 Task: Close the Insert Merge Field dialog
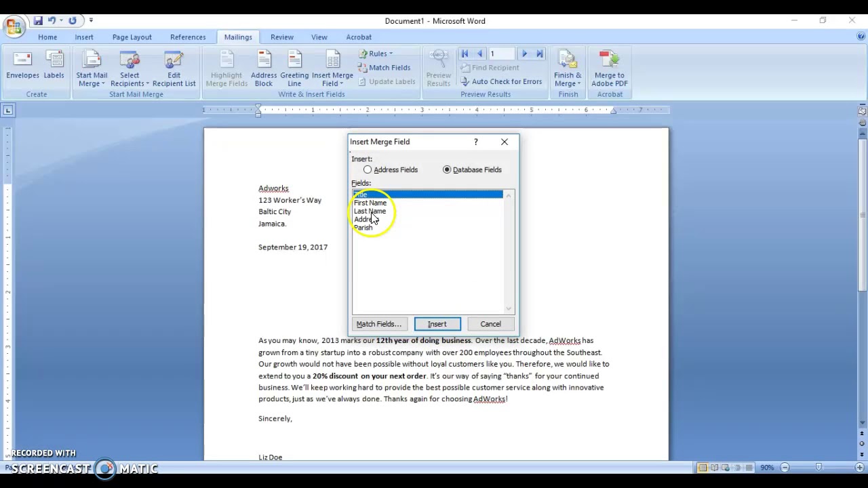coord(505,142)
